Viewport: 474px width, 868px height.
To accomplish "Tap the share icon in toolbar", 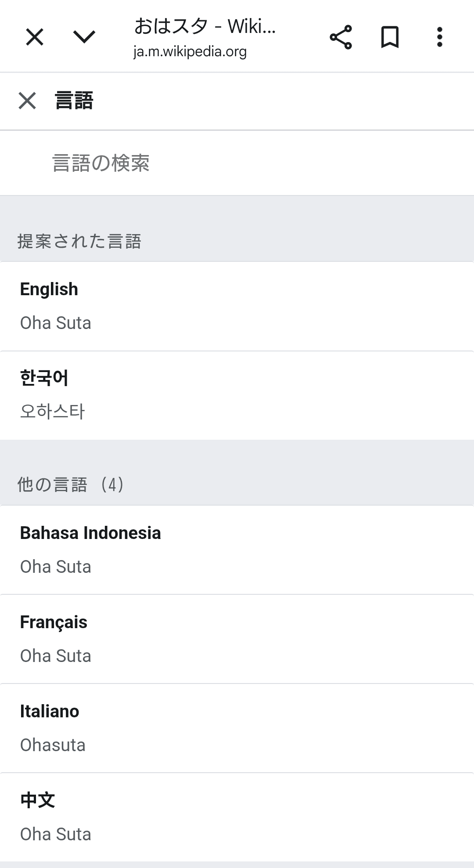I will (341, 37).
